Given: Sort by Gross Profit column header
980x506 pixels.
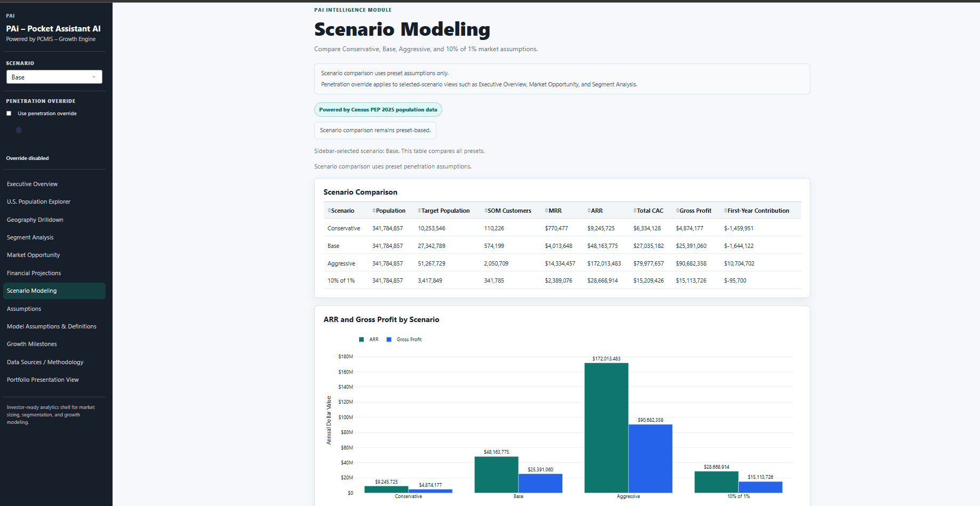Looking at the screenshot, I should click(694, 211).
